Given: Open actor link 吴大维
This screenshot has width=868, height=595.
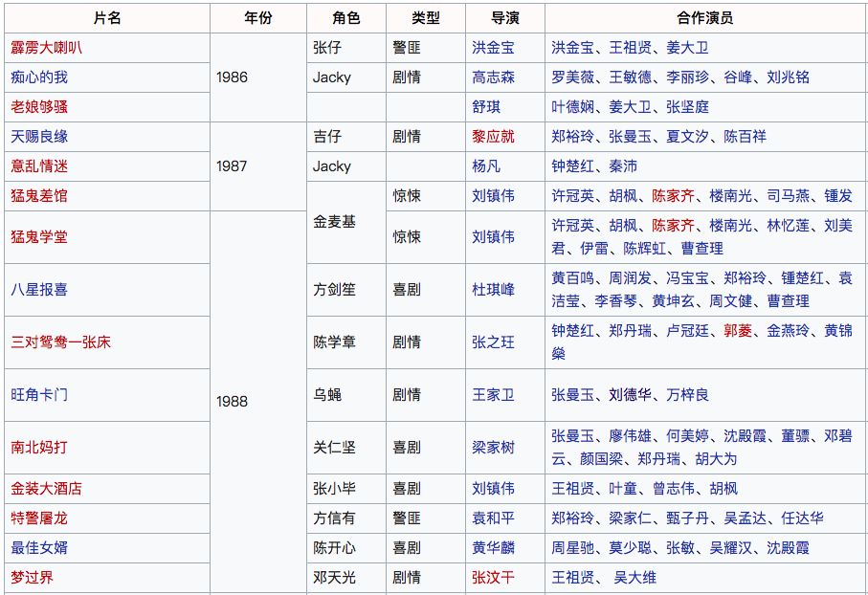Looking at the screenshot, I should [634, 578].
